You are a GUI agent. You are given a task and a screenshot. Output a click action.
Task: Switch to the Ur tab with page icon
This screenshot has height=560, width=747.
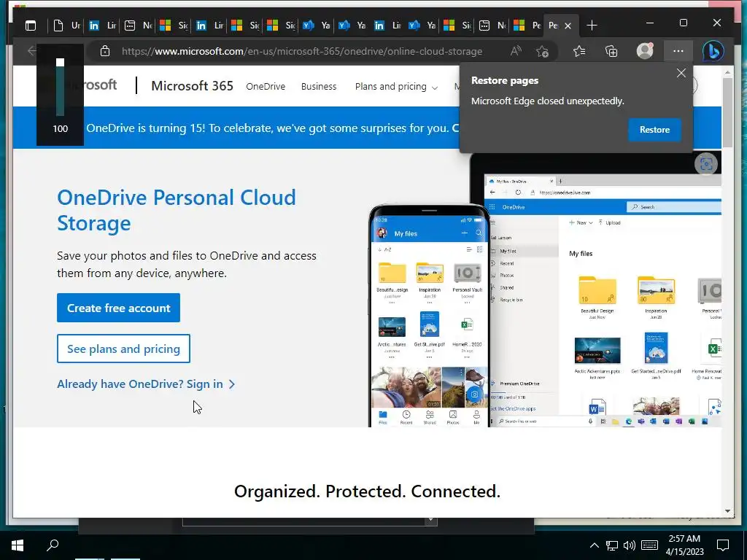66,26
